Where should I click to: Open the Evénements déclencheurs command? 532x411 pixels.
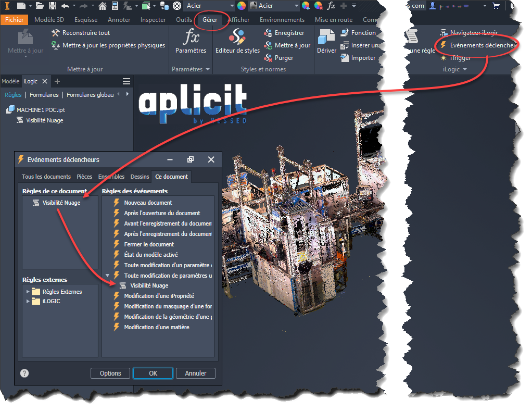477,45
